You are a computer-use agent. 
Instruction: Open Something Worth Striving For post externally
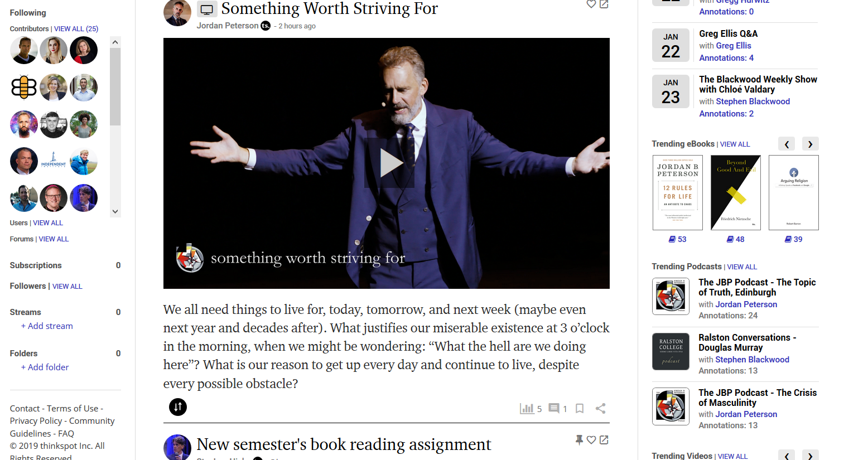click(604, 4)
